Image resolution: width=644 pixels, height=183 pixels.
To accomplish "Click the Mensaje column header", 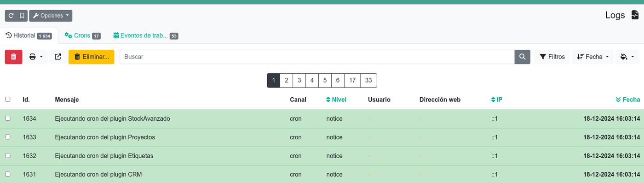I will pos(67,100).
